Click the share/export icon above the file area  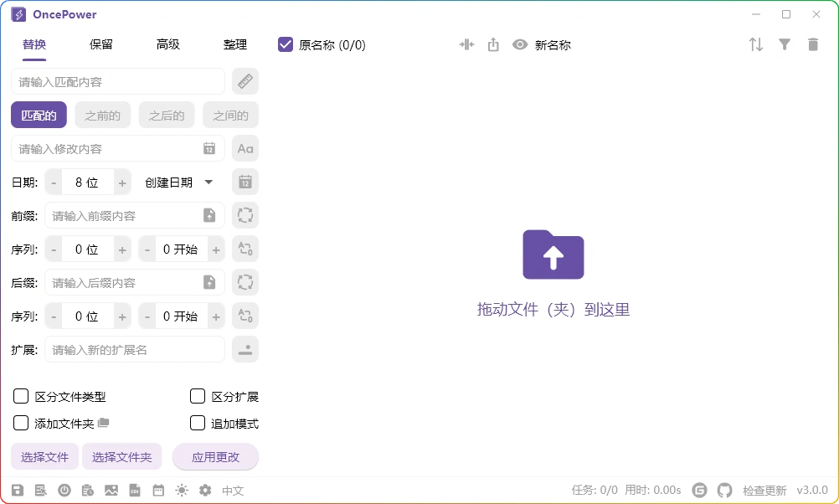coord(492,44)
